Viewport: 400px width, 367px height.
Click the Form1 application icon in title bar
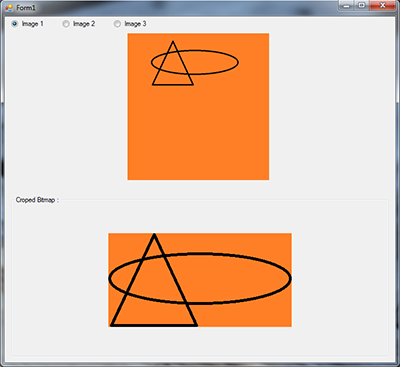click(x=9, y=7)
